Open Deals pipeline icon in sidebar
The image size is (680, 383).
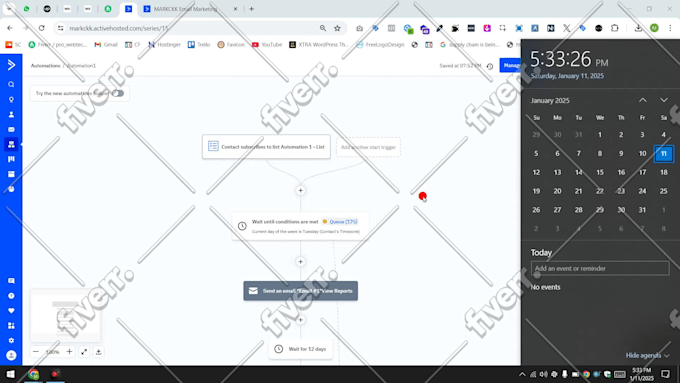click(11, 159)
